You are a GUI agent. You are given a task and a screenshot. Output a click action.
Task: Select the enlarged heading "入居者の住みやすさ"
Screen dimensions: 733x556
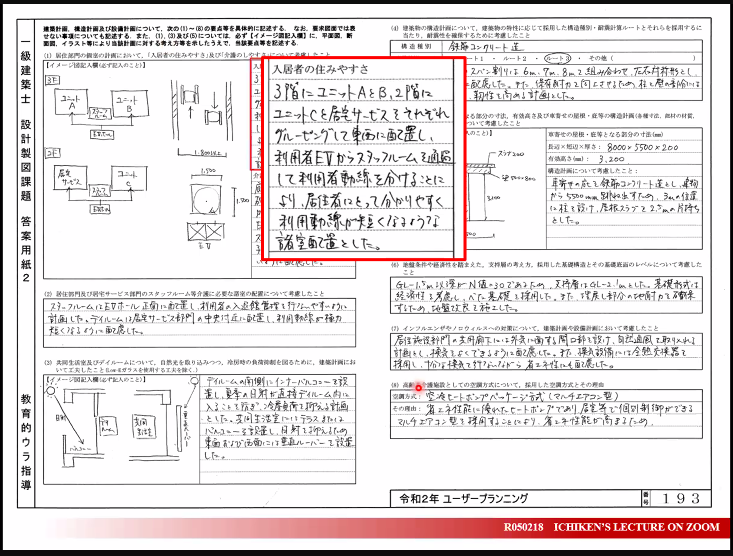tap(320, 69)
